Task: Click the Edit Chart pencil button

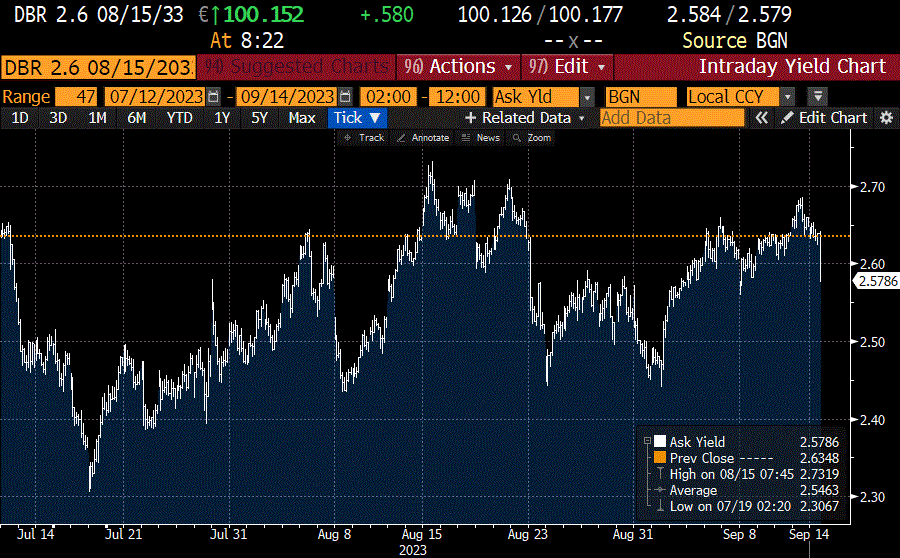Action: pos(824,118)
